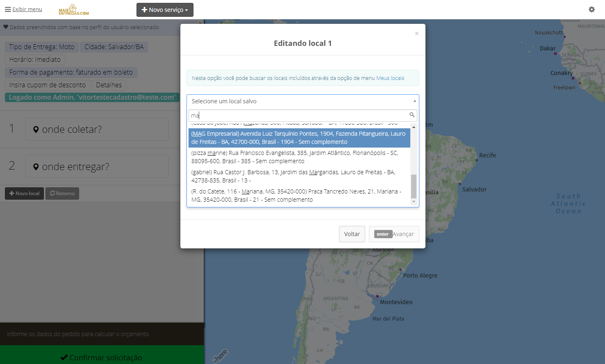Click the Exibir menu link
Image resolution: width=605 pixels, height=364 pixels.
[27, 9]
